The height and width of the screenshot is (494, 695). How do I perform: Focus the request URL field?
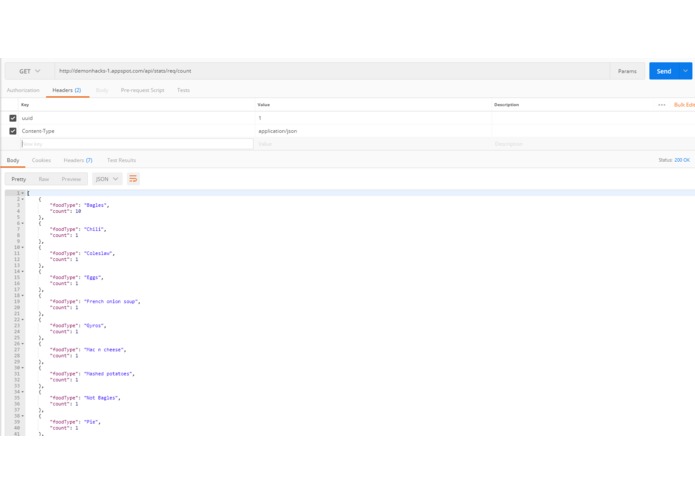(332, 71)
